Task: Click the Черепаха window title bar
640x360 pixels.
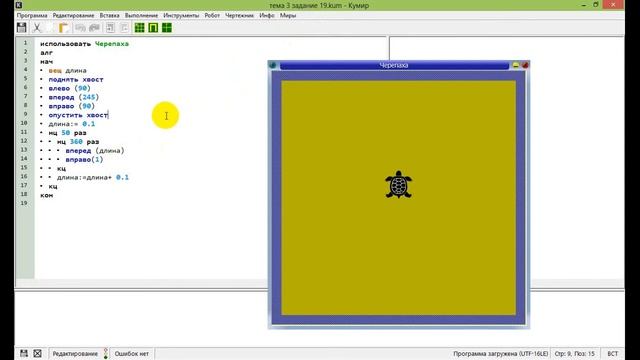Action: click(394, 65)
